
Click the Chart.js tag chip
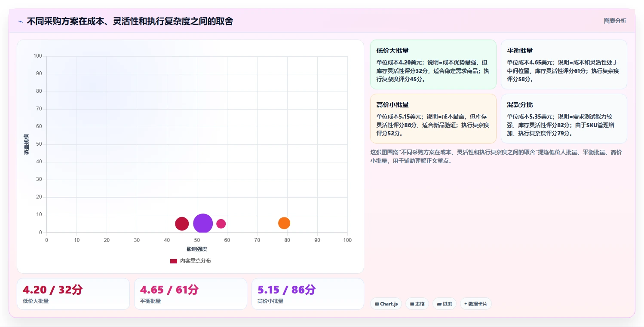pos(386,304)
